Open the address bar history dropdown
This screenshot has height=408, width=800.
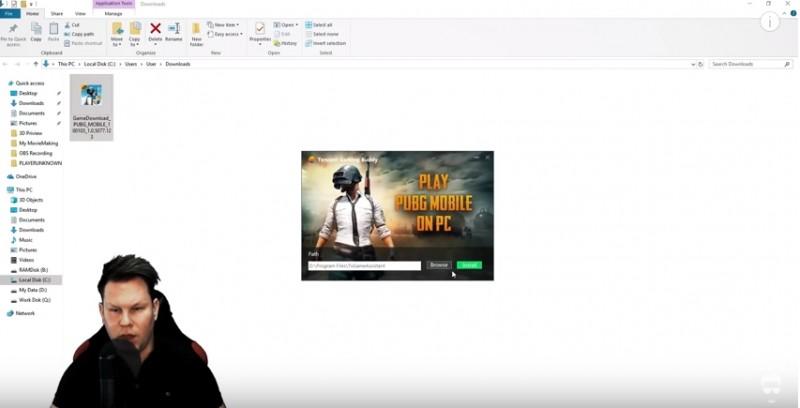point(693,64)
